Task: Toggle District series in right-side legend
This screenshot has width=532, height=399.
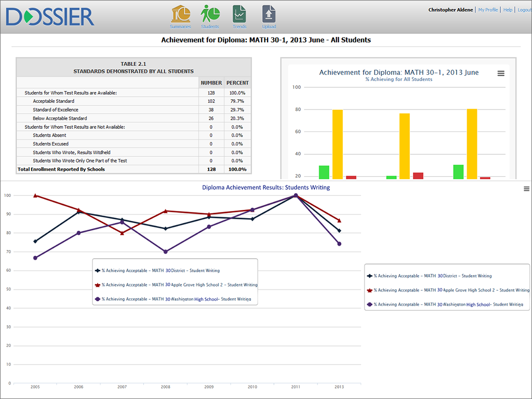Action: tap(432, 276)
